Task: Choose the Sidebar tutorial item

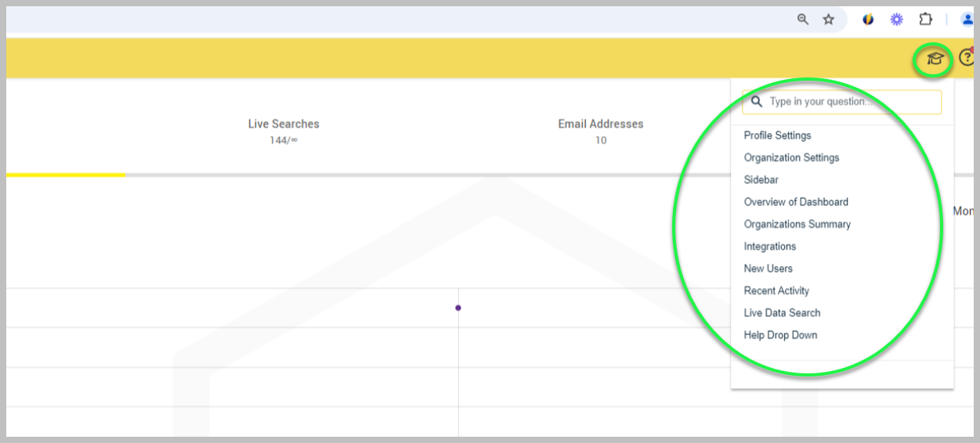Action: 761,180
